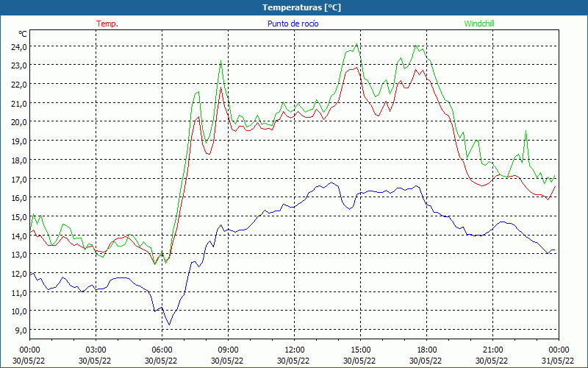This screenshot has width=588, height=368.
Task: Click the '12:00' time axis label
Action: tap(294, 350)
